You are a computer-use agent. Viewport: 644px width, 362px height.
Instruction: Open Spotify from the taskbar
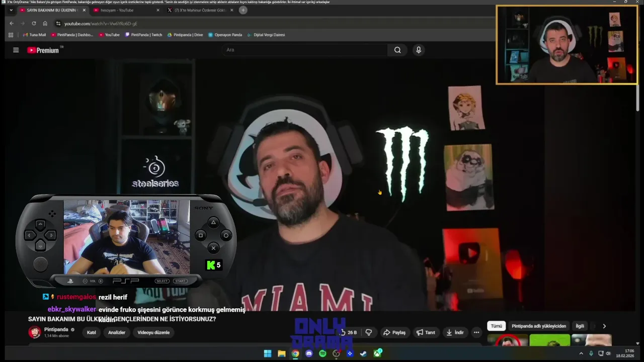pos(323,353)
